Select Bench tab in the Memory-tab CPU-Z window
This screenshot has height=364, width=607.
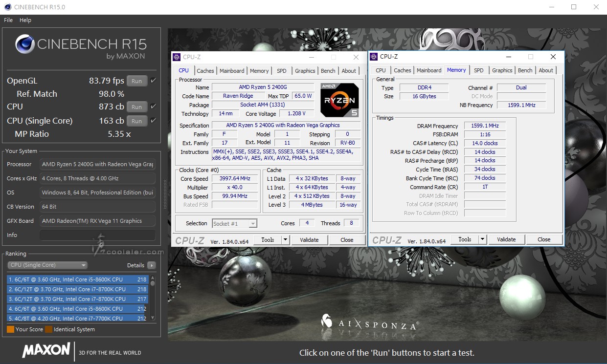pyautogui.click(x=525, y=70)
